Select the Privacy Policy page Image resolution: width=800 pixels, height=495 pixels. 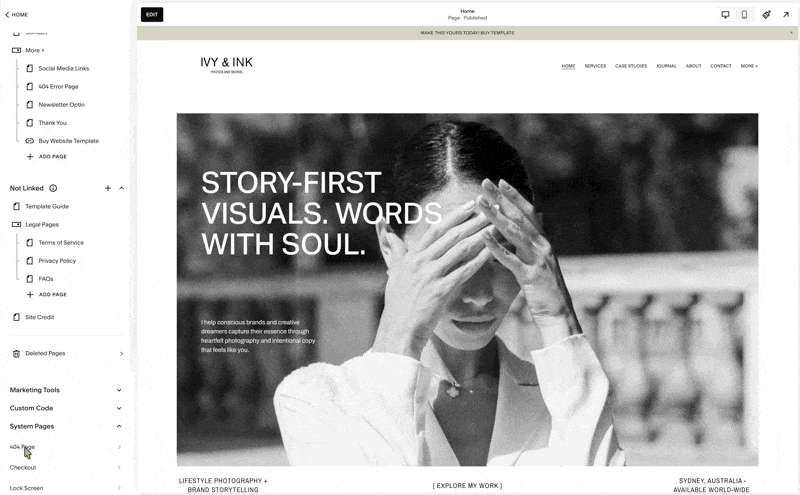click(57, 261)
